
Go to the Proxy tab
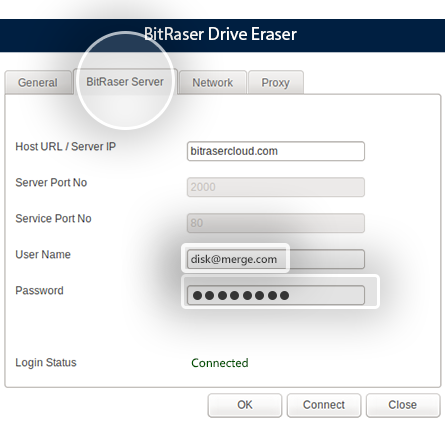coord(276,82)
